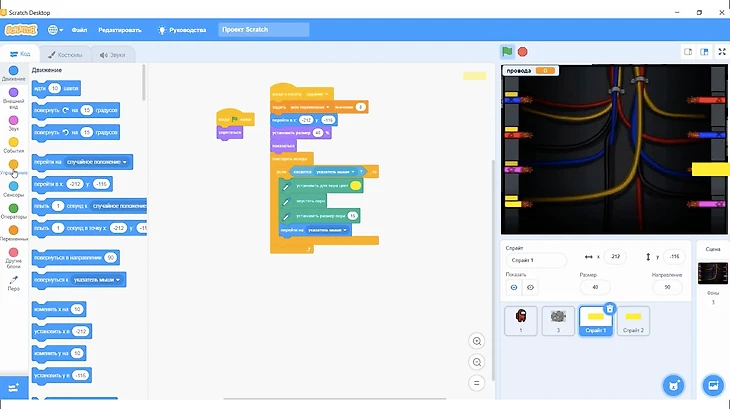Open the Файл menu
730x409 pixels.
coord(79,30)
